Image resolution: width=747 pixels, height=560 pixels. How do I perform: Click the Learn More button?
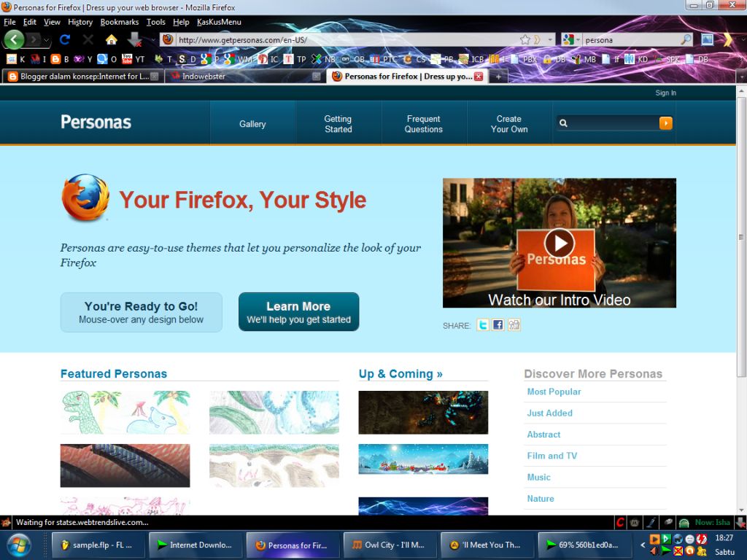click(x=298, y=312)
